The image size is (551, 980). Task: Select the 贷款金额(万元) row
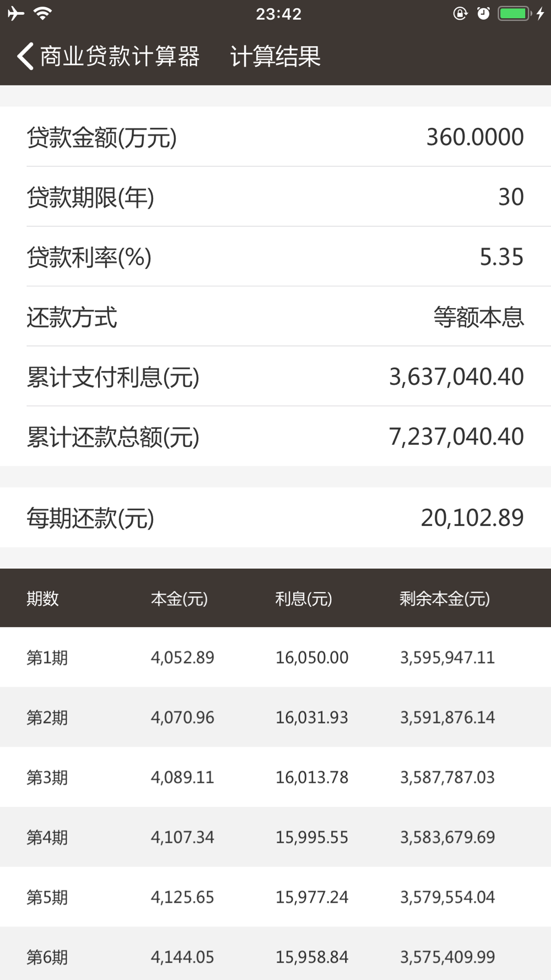point(275,137)
